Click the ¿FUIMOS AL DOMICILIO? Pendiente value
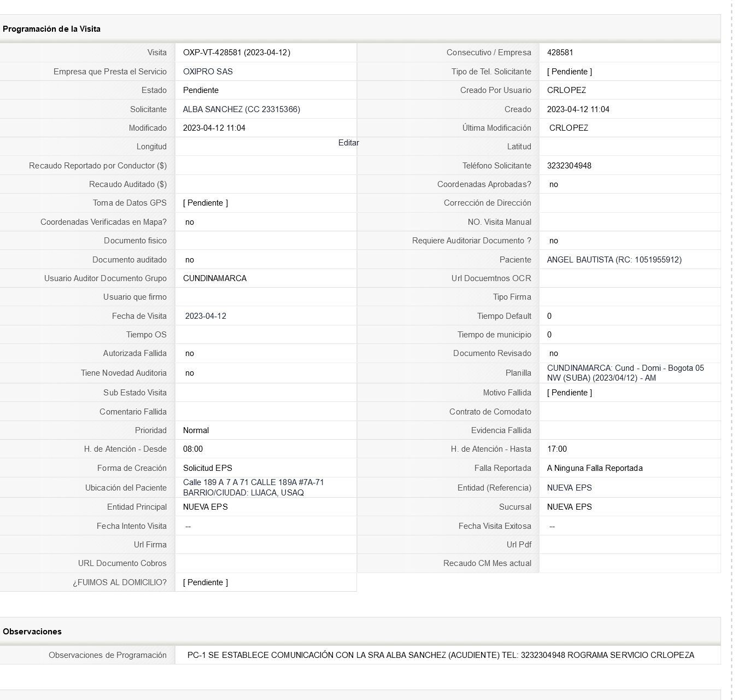 tap(205, 582)
